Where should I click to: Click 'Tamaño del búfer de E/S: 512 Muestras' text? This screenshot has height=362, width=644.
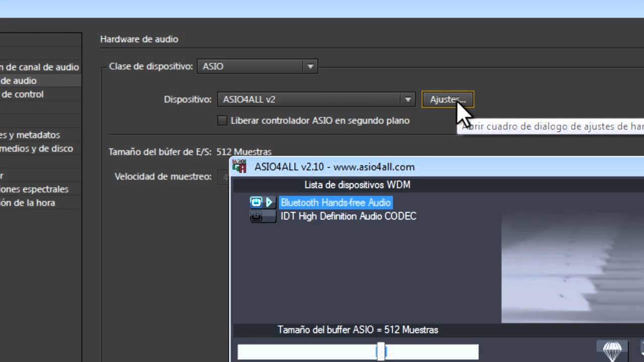[190, 151]
